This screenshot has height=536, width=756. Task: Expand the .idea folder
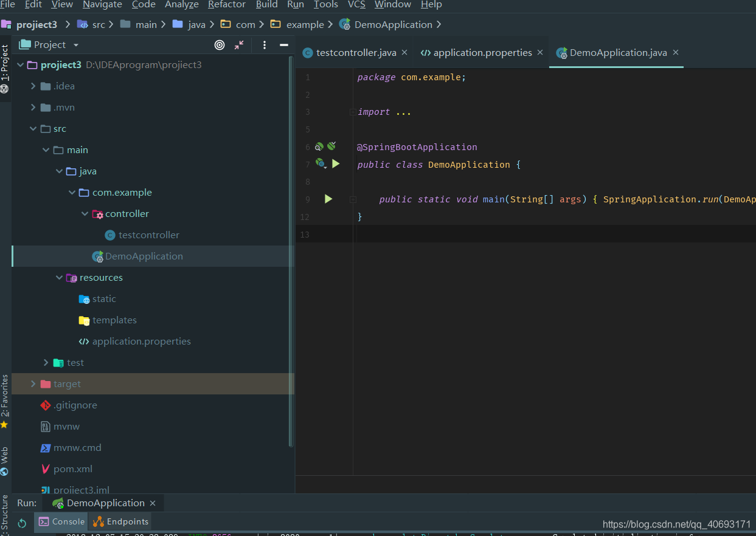pos(33,86)
